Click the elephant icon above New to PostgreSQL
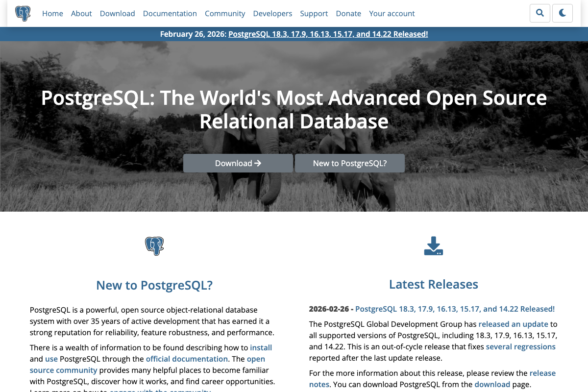The image size is (588, 392). pyautogui.click(x=154, y=246)
